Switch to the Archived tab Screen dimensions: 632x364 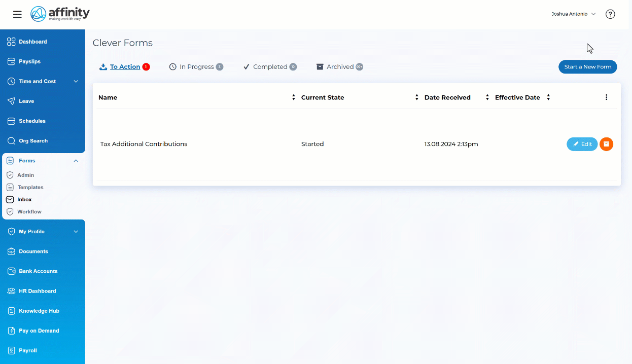[340, 67]
